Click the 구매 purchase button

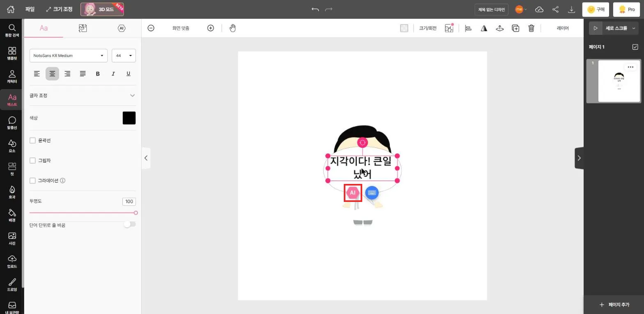point(596,9)
